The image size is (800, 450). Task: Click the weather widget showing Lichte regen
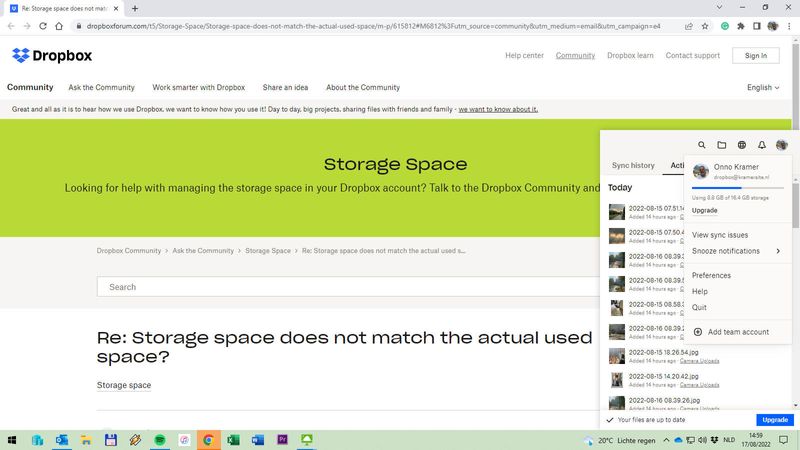620,440
